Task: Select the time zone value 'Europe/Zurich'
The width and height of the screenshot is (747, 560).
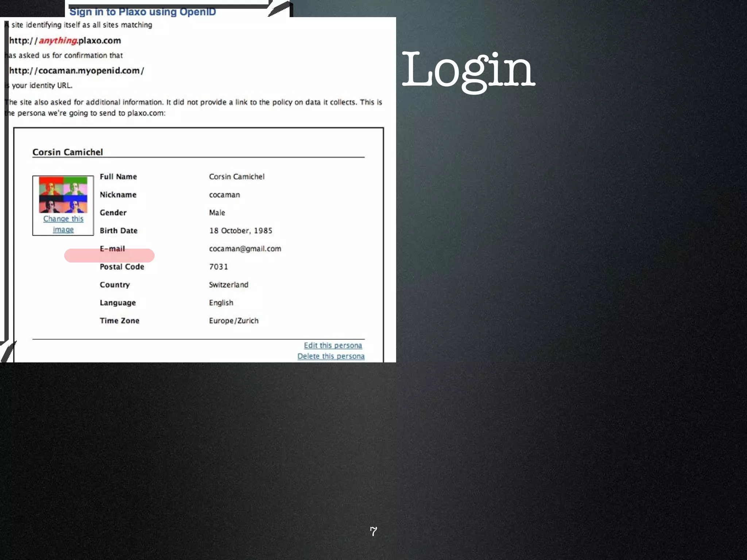Action: tap(234, 320)
